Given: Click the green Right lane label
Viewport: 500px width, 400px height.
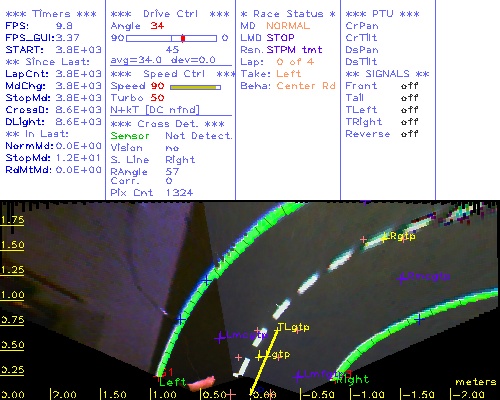Looking at the screenshot, I should pyautogui.click(x=353, y=379).
